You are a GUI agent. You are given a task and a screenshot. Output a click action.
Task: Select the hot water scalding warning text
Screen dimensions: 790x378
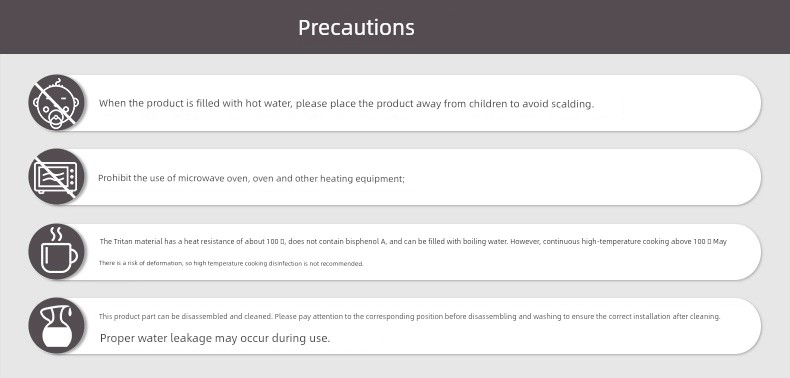(346, 104)
